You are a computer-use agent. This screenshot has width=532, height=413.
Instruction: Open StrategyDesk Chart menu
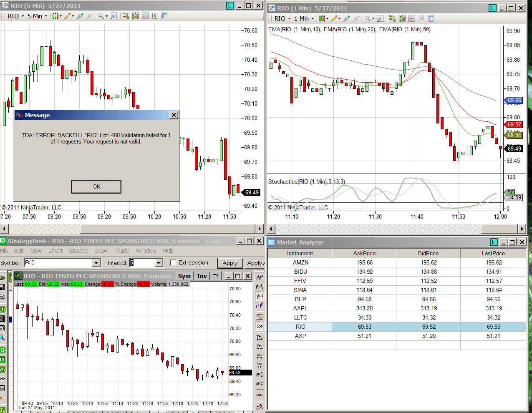55,251
